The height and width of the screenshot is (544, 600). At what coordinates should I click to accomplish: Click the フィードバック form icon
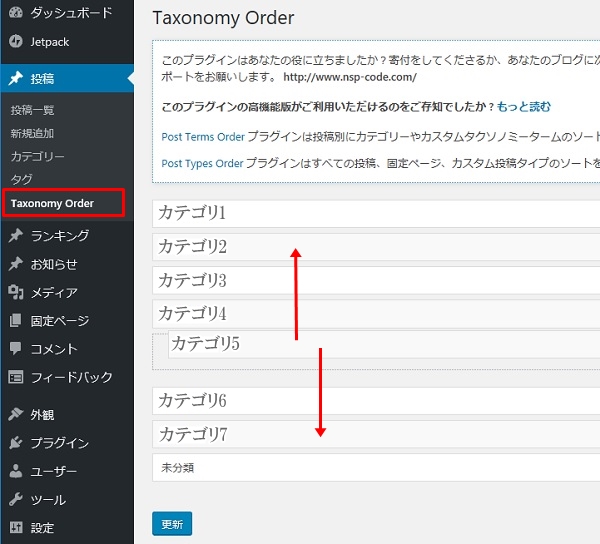point(16,377)
